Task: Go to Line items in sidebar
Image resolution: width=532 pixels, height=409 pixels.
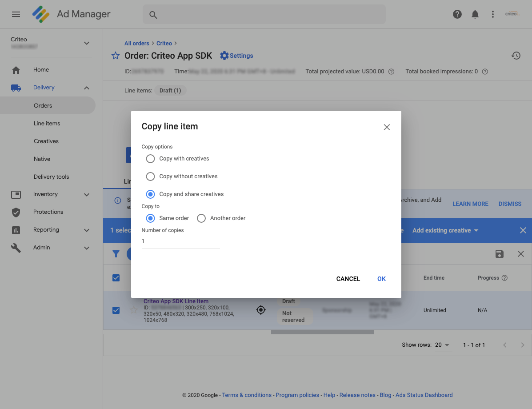Action: 47,123
